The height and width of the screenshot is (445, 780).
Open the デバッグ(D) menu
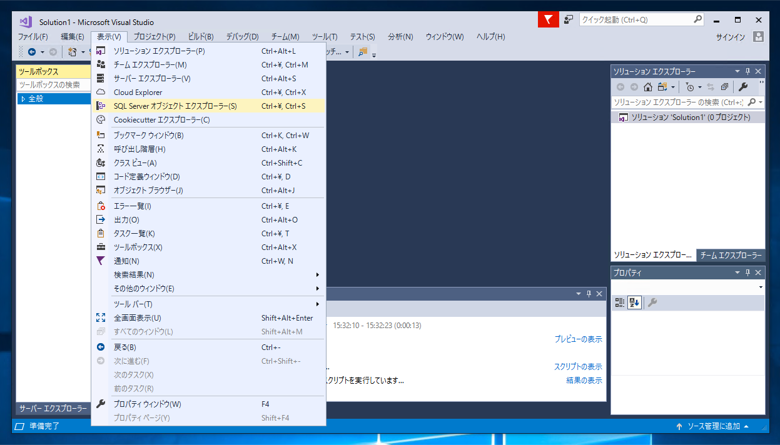242,37
